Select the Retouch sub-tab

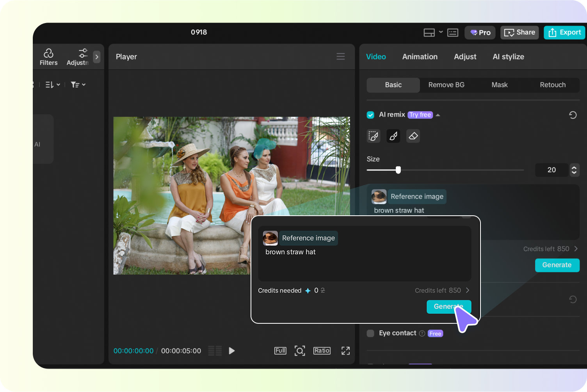pos(553,85)
